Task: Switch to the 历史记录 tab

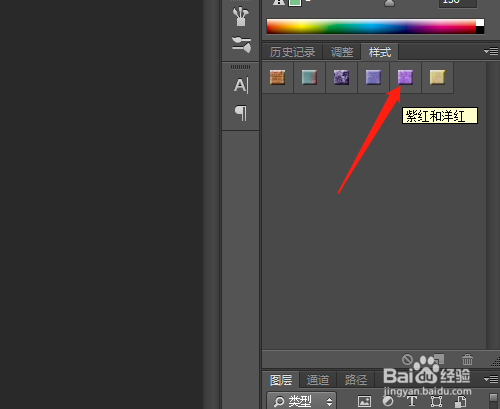Action: 292,52
